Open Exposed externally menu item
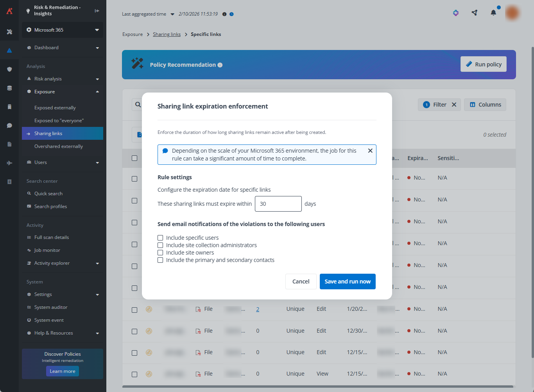 [x=55, y=108]
